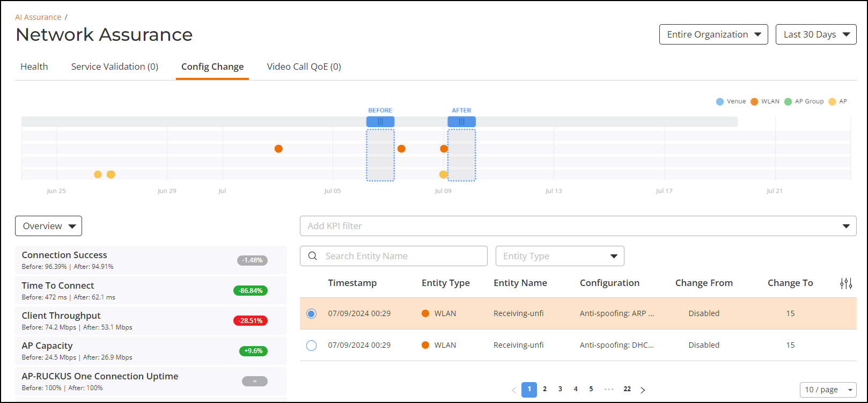Viewport: 868px width, 403px height.
Task: Open the table column settings icon
Action: [x=846, y=283]
